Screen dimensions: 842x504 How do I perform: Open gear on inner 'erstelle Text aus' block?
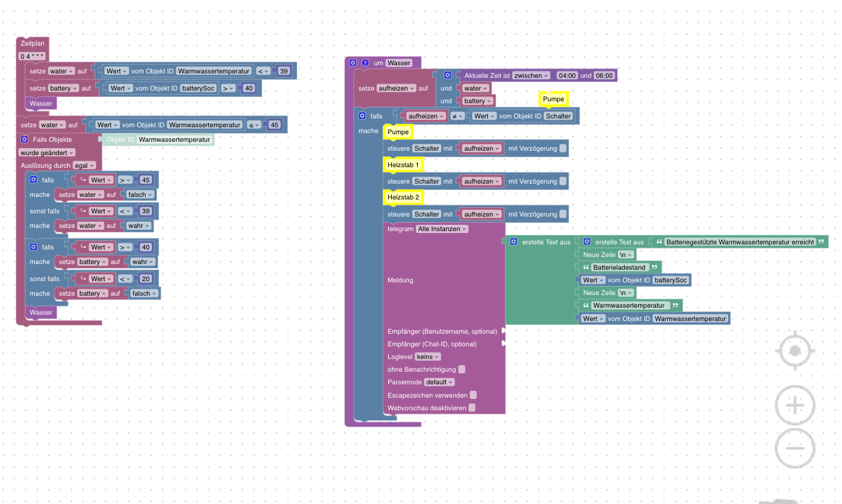(x=587, y=242)
